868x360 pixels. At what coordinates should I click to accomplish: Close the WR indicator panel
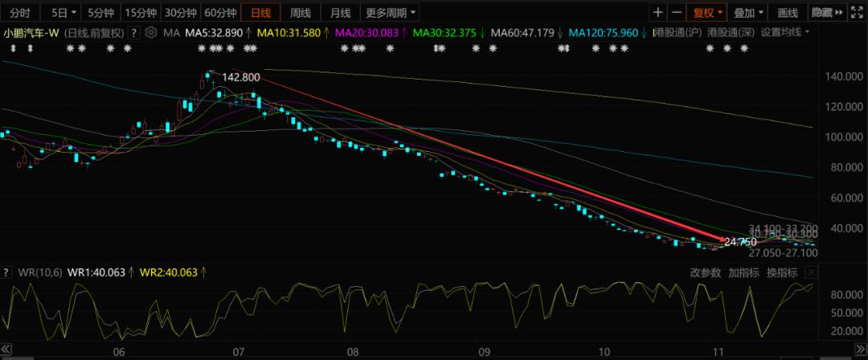pos(812,272)
